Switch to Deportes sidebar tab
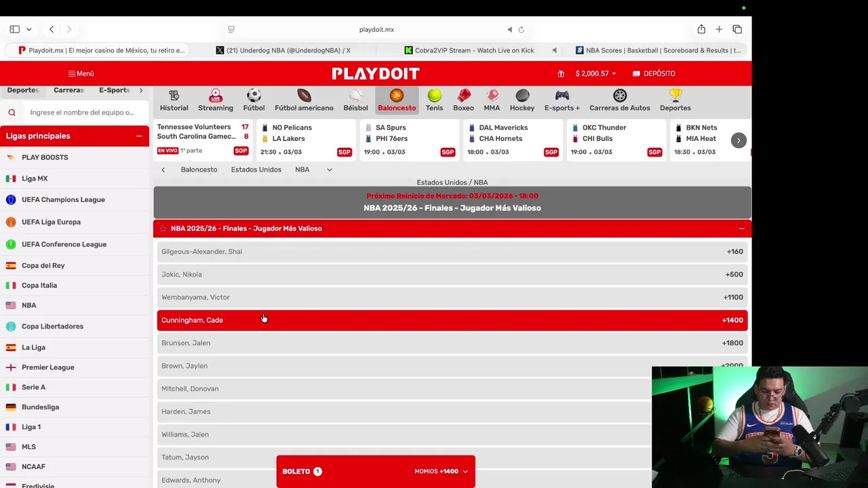The width and height of the screenshot is (868, 488). pyautogui.click(x=22, y=90)
